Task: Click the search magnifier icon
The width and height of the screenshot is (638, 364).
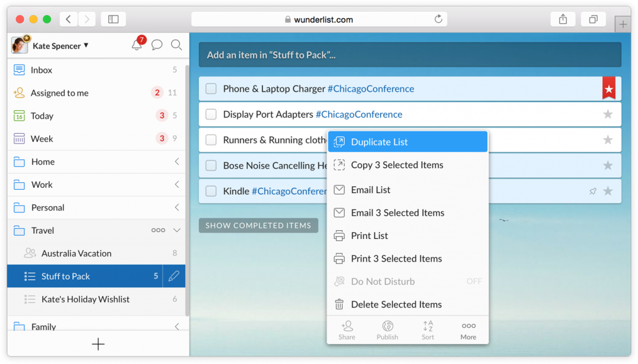Action: (176, 45)
